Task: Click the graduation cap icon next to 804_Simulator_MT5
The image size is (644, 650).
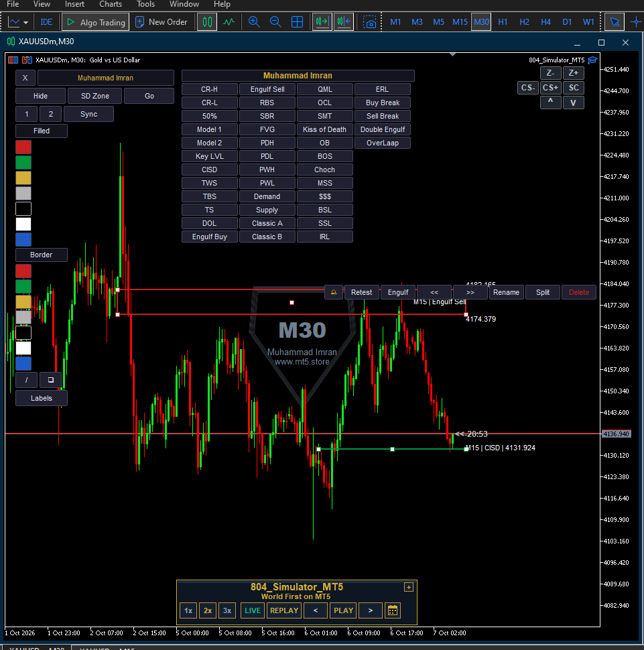Action: point(592,60)
